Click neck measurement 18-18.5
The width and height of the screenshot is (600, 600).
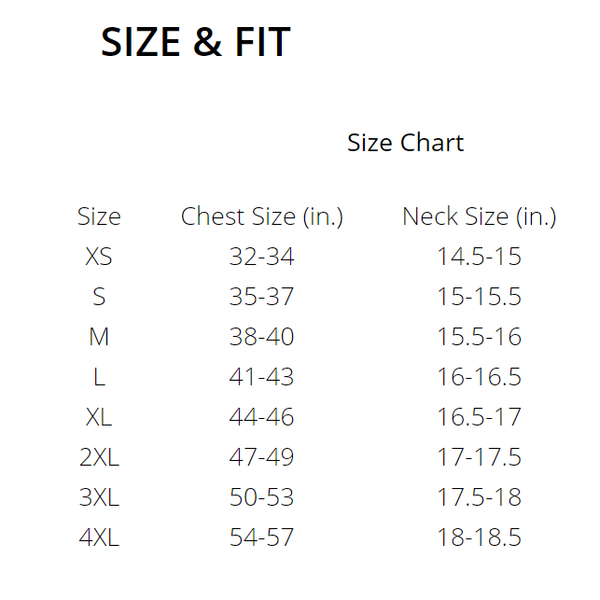[x=479, y=537]
